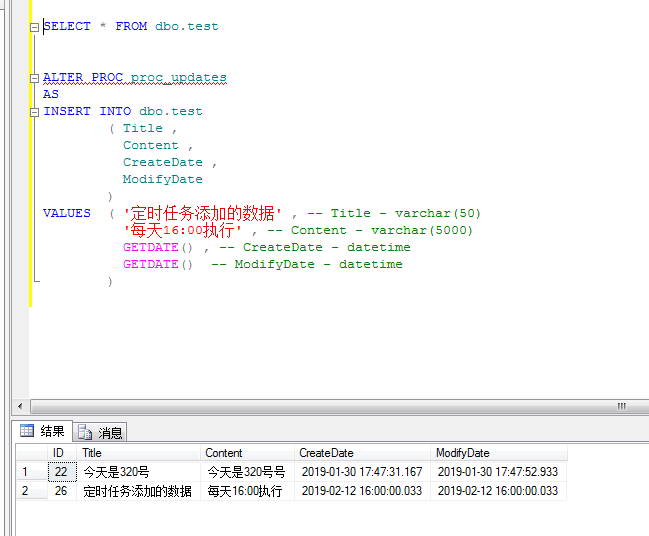Click the CreateDate column name in INSERT list
Image resolution: width=649 pixels, height=536 pixels.
163,162
